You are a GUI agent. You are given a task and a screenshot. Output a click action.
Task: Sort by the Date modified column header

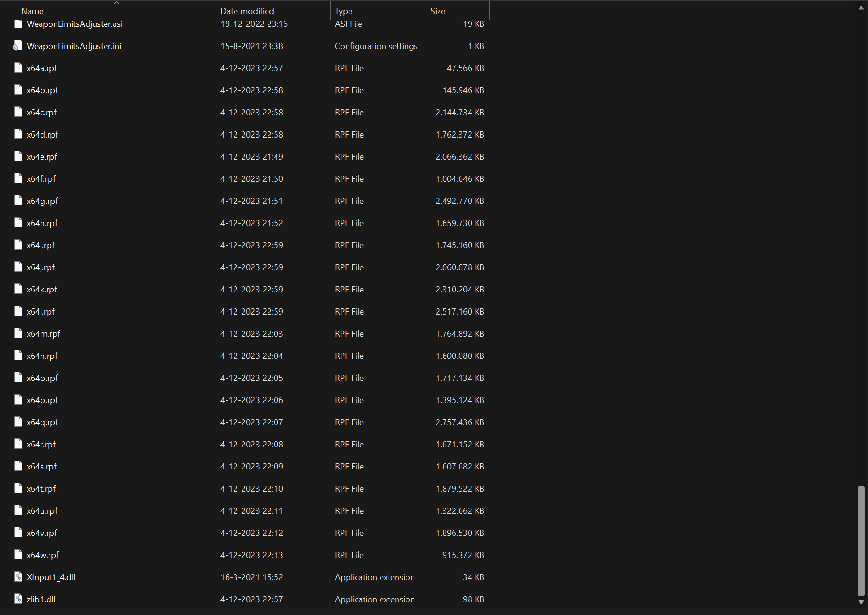[247, 11]
